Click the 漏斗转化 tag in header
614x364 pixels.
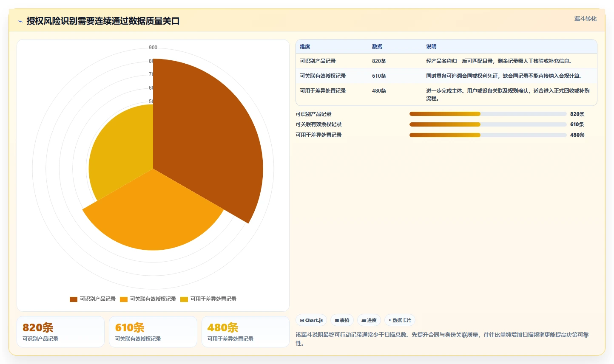click(585, 19)
